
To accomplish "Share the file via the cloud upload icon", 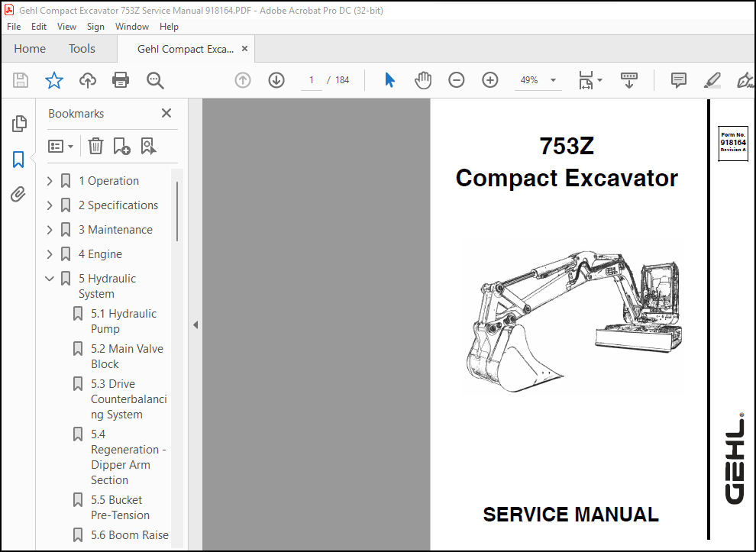I will pos(87,80).
